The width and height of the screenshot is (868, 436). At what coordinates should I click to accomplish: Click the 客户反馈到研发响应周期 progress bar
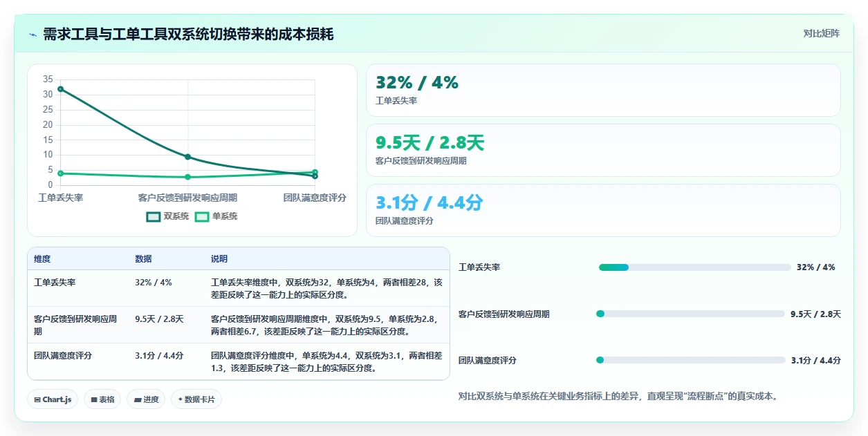pos(690,314)
